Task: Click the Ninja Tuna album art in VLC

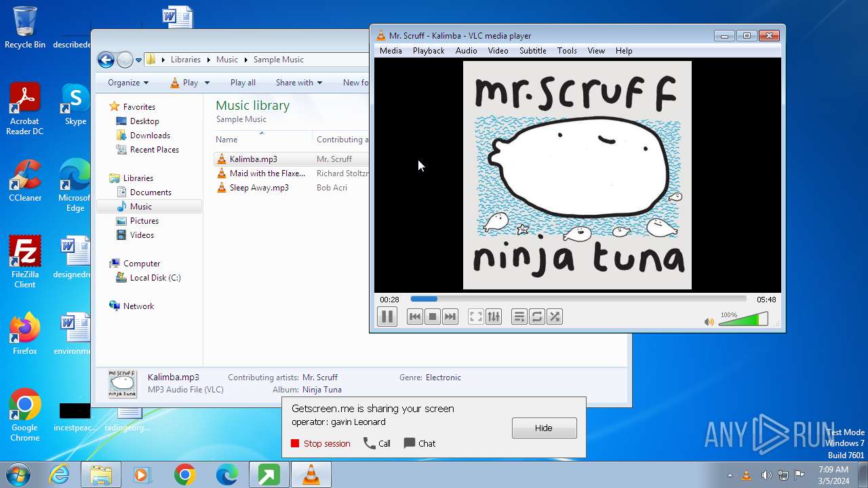Action: point(577,176)
